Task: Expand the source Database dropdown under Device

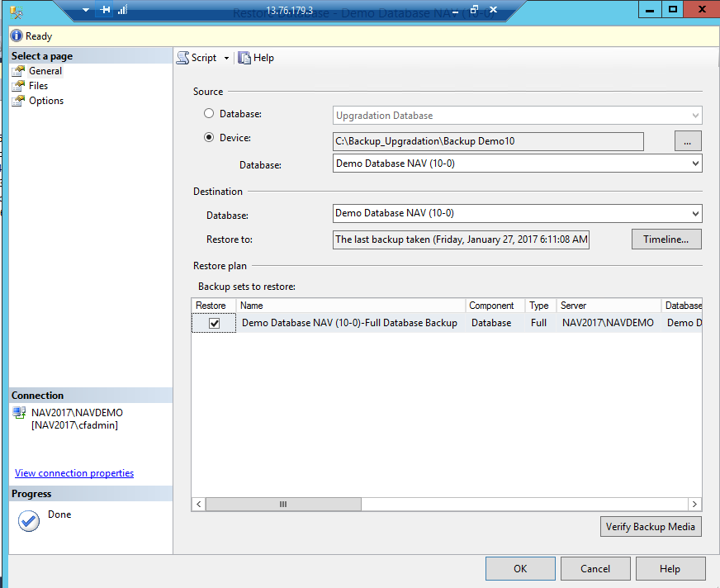Action: click(695, 164)
